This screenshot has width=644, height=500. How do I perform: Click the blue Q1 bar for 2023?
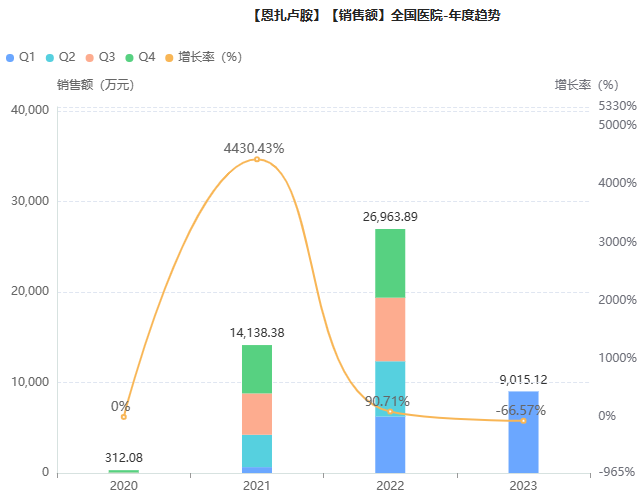(x=523, y=440)
